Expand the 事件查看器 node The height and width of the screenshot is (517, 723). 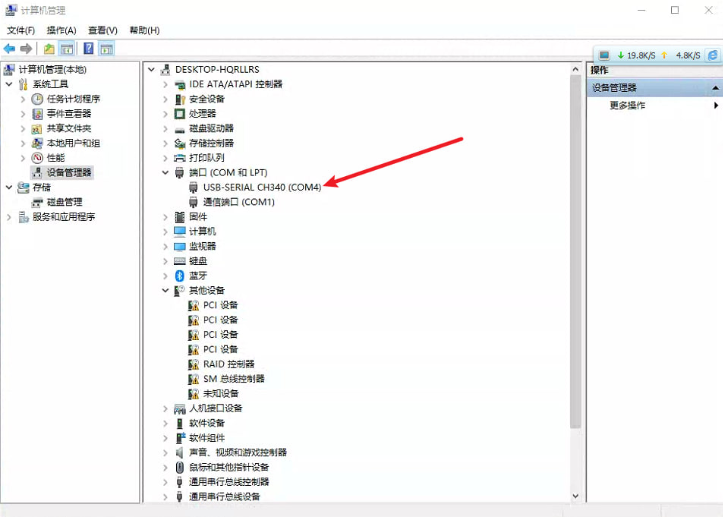[x=23, y=113]
